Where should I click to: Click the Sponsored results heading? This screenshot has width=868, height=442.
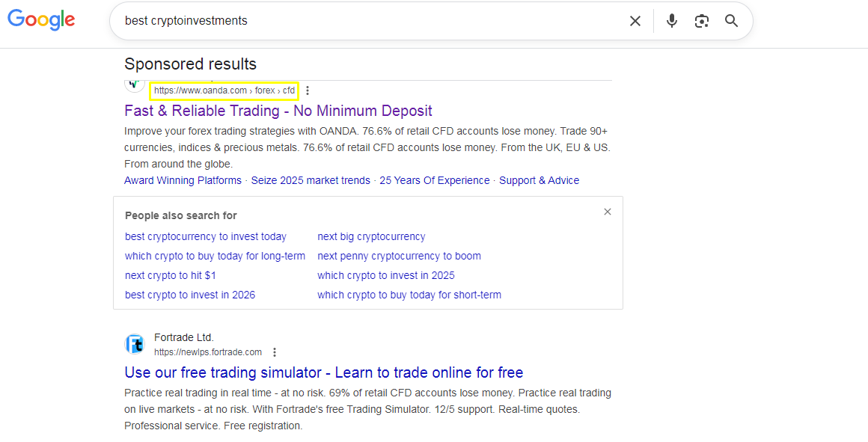click(x=190, y=64)
